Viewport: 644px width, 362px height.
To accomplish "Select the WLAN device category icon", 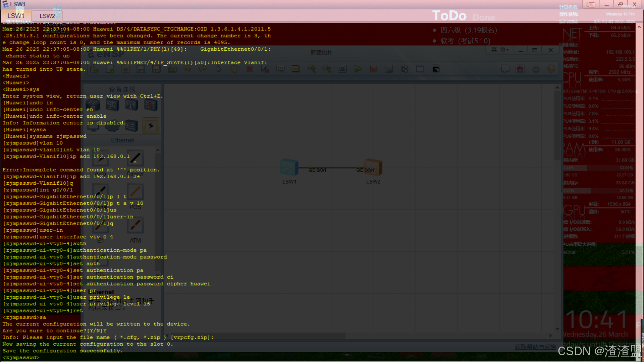I will tap(131, 105).
